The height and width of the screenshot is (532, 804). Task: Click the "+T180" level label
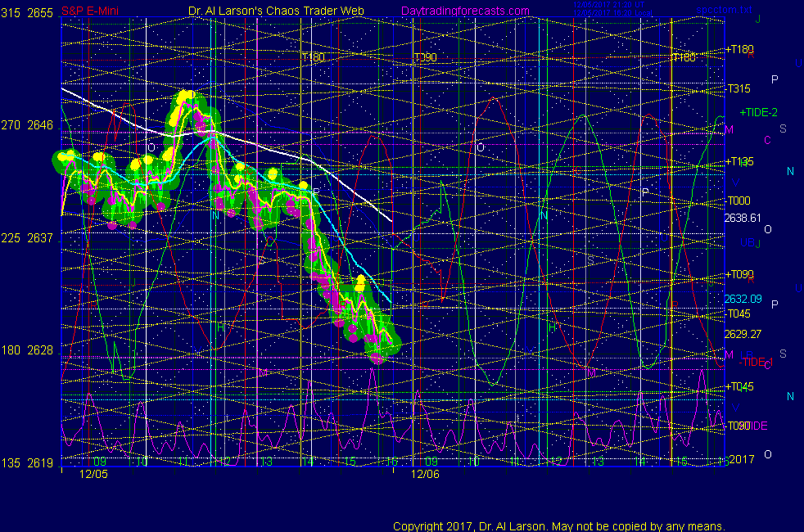point(739,49)
